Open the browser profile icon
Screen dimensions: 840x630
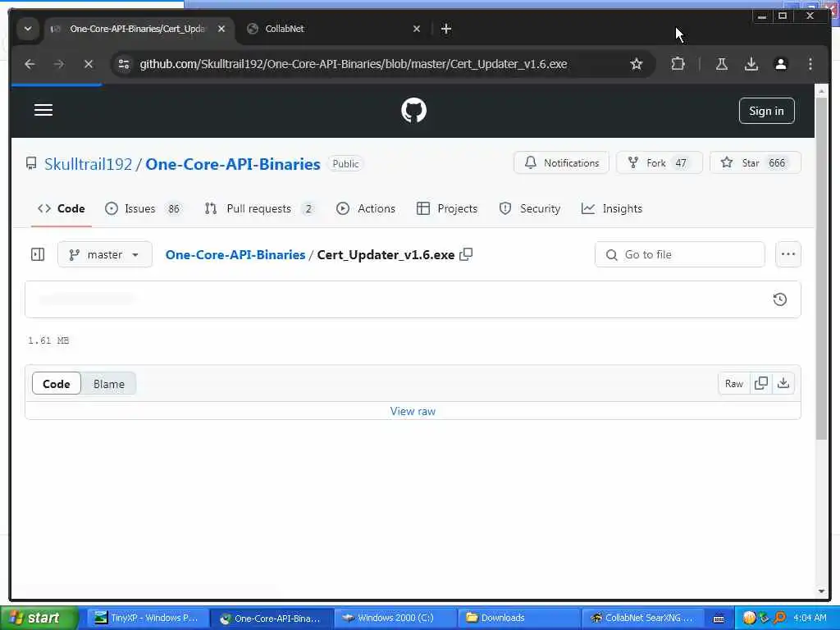(x=781, y=64)
